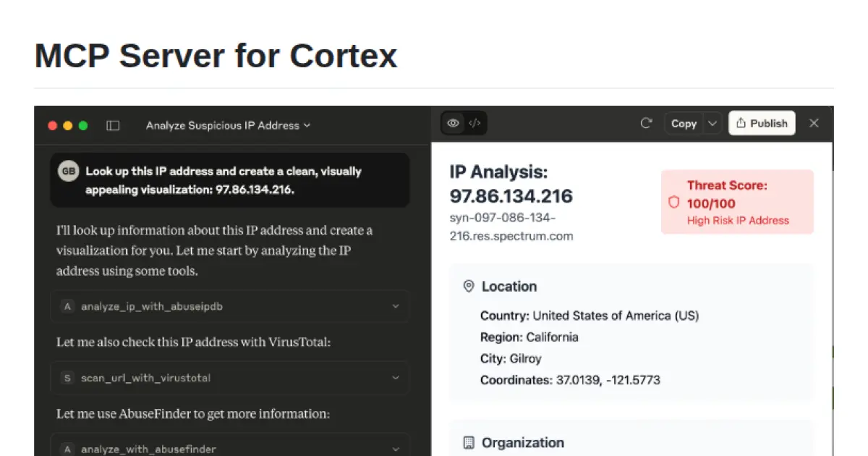Open the Copy button dropdown arrow
Image resolution: width=868 pixels, height=456 pixels.
[712, 123]
